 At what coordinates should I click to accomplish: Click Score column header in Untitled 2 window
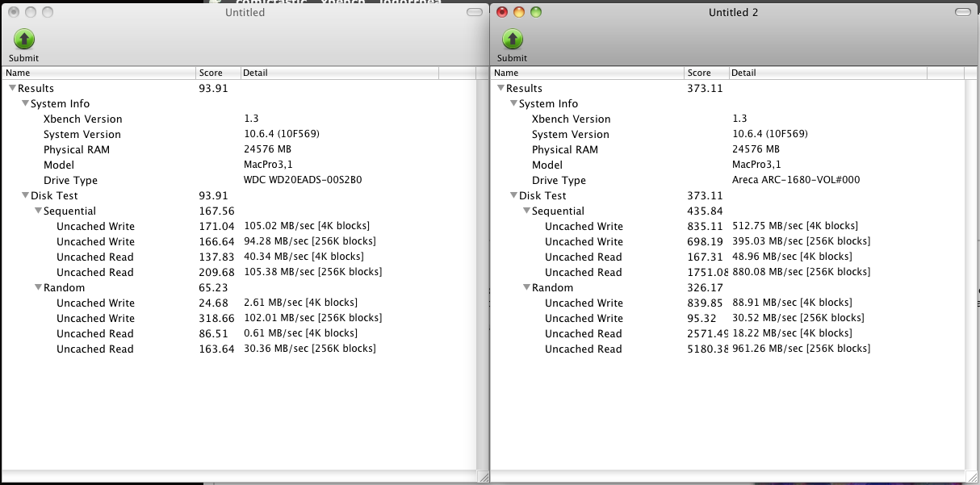pyautogui.click(x=706, y=73)
